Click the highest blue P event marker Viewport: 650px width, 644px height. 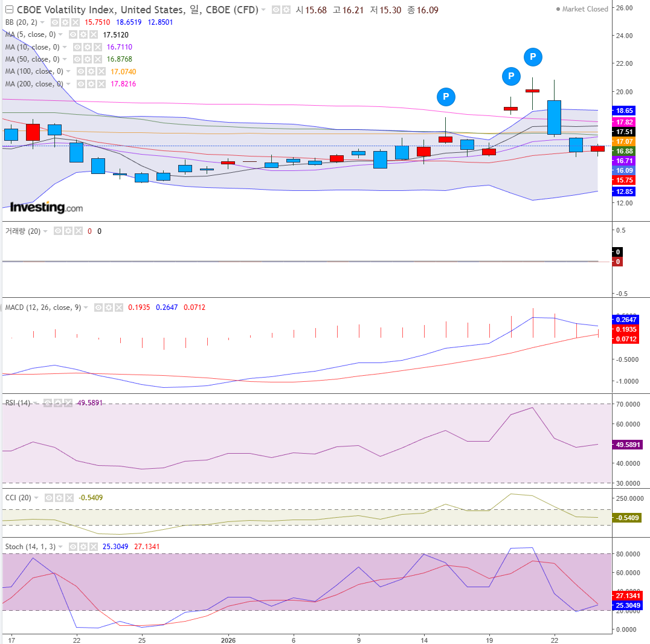click(x=533, y=57)
